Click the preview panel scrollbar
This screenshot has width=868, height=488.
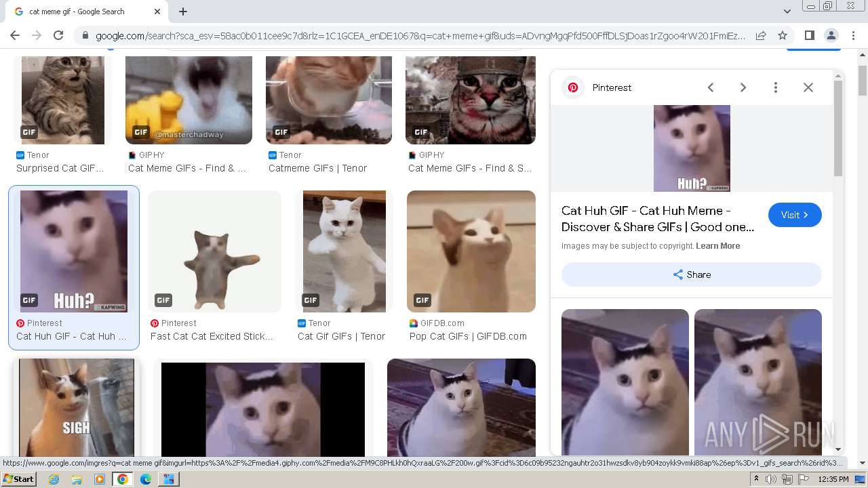pyautogui.click(x=838, y=129)
